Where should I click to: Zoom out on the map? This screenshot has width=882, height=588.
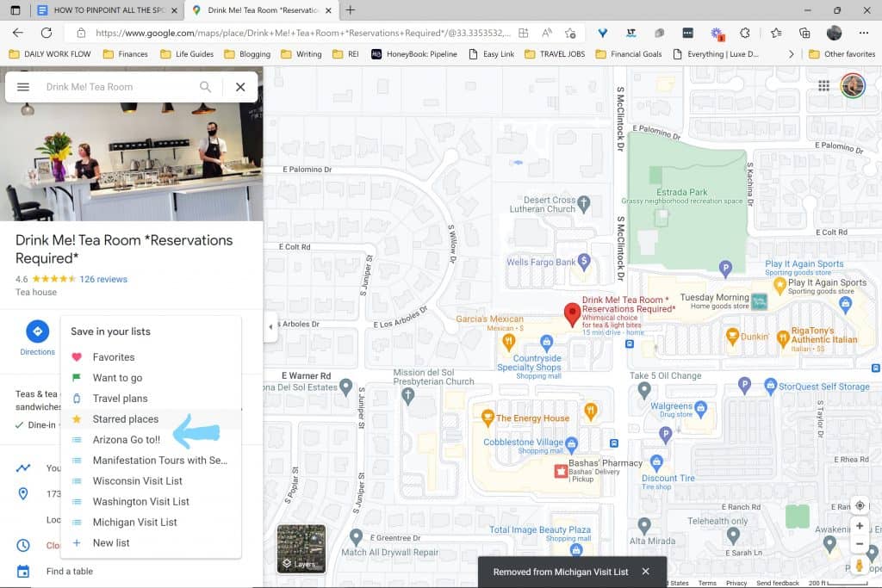pyautogui.click(x=860, y=544)
